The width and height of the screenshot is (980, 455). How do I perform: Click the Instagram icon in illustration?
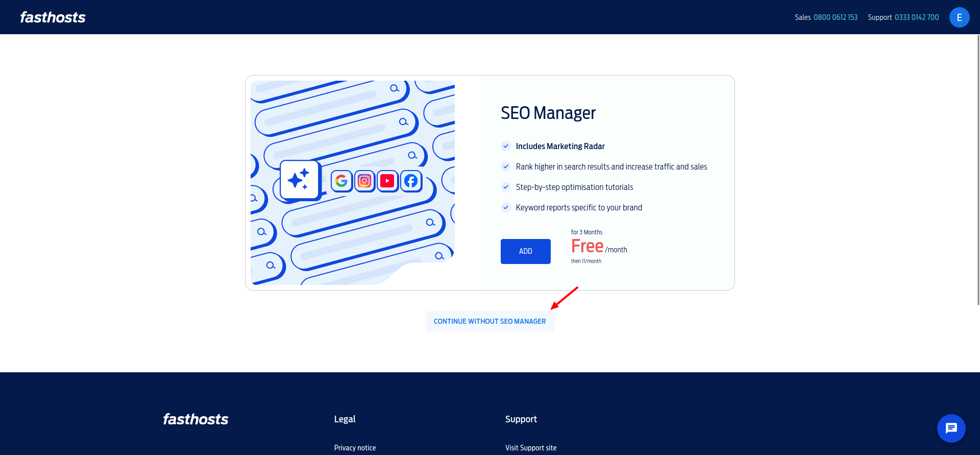point(364,181)
